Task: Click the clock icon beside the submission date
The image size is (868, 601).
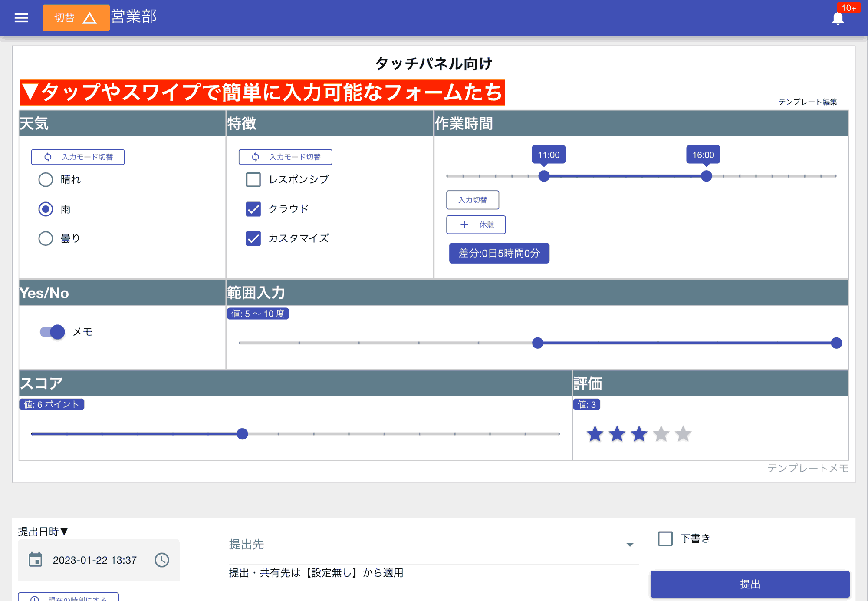Action: click(x=161, y=560)
